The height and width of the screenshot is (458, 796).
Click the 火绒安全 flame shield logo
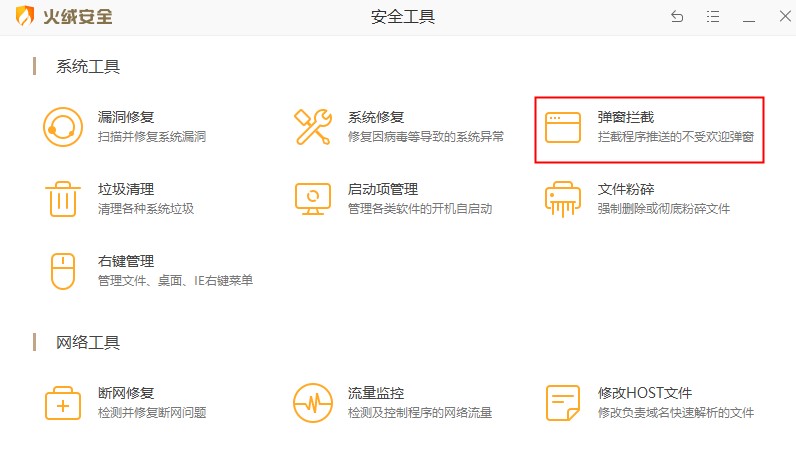[24, 16]
